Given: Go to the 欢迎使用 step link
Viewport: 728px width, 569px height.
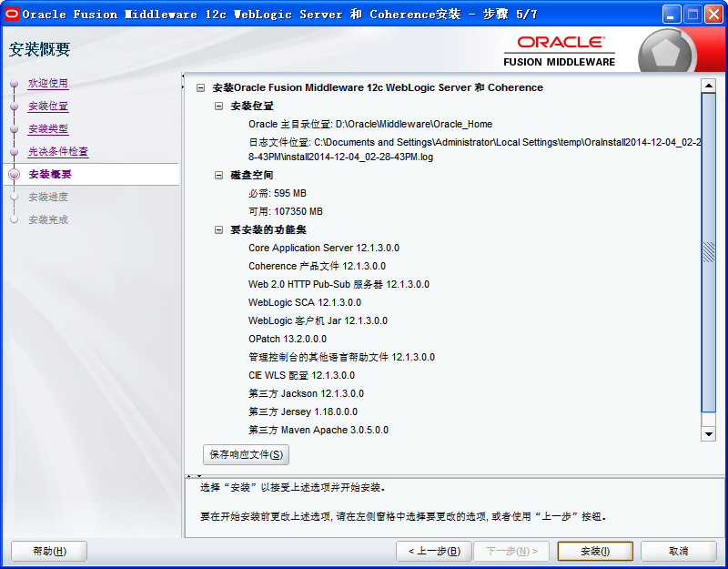Looking at the screenshot, I should (x=48, y=83).
